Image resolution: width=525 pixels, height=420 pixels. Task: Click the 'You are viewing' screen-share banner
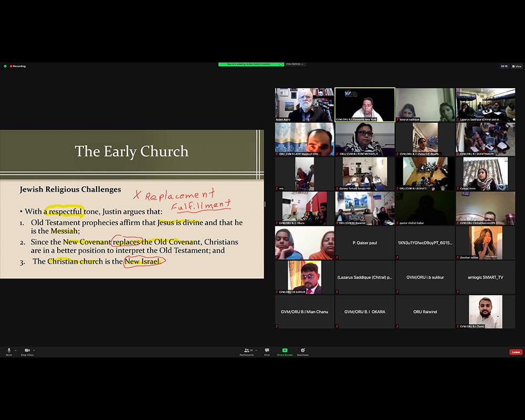click(251, 64)
